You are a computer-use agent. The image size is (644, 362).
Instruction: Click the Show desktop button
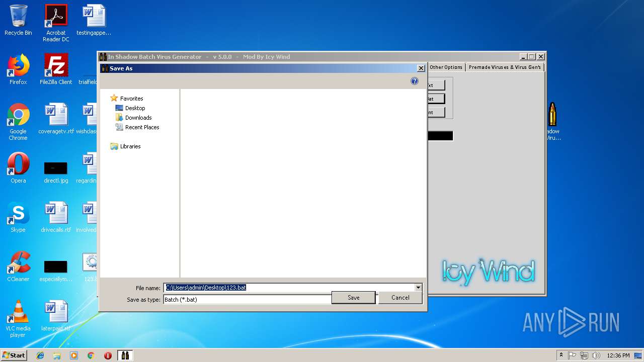[638, 355]
